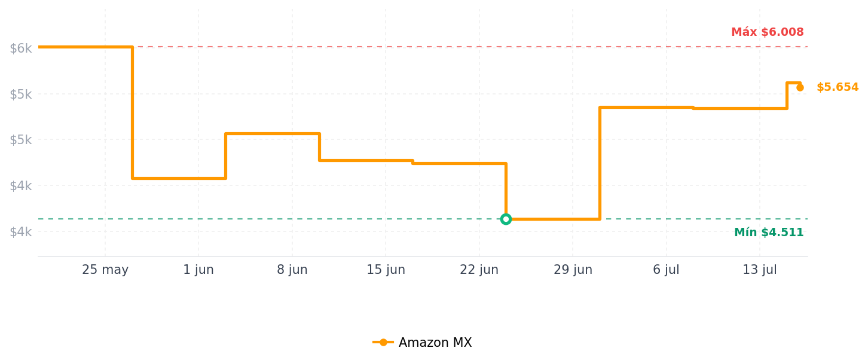Screen dimensions: 868x363
Task: Select the Mín $4.511 label
Action: point(769,233)
